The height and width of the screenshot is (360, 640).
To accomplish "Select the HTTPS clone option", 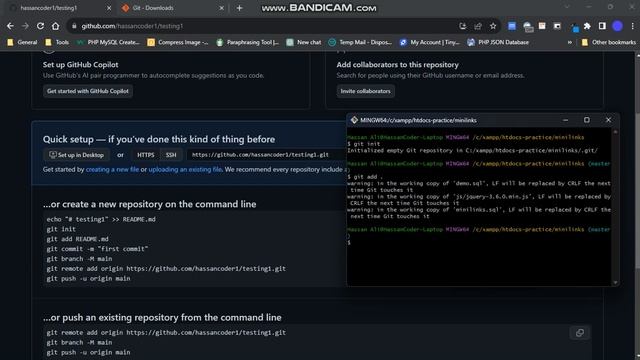I will tap(146, 155).
